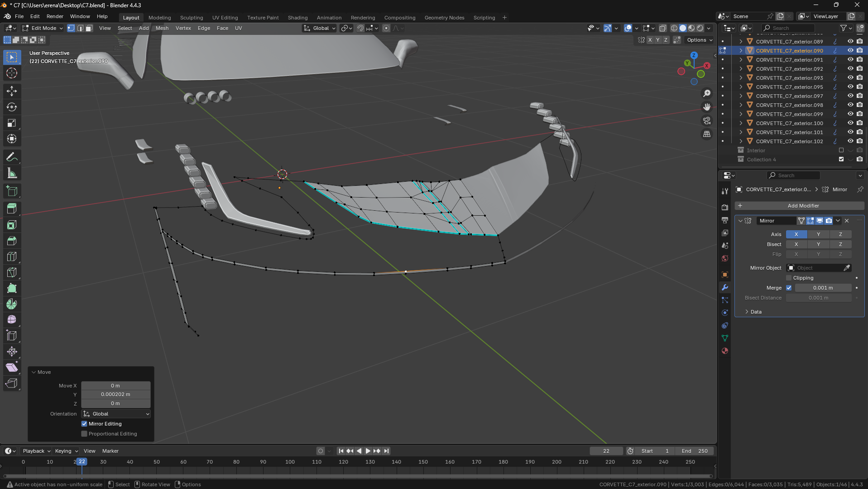Switch to vertex select mode

(x=71, y=28)
